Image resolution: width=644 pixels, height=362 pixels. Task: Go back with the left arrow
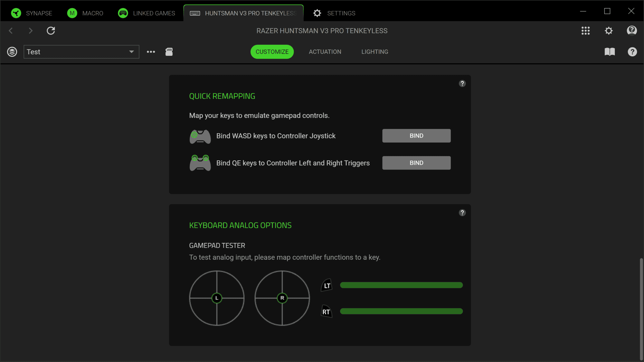click(11, 31)
